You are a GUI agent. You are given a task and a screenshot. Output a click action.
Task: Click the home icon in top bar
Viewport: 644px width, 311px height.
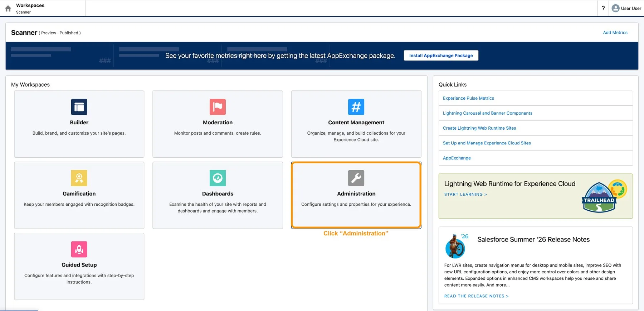click(x=8, y=8)
